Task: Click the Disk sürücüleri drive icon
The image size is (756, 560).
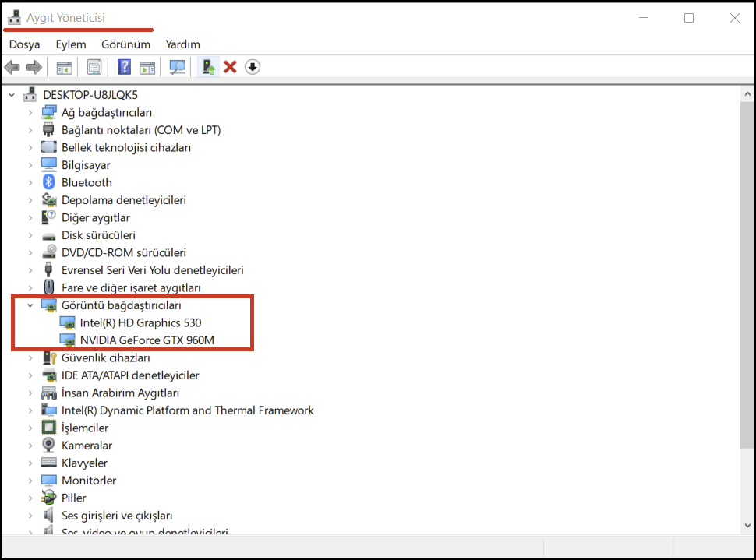Action: (48, 236)
